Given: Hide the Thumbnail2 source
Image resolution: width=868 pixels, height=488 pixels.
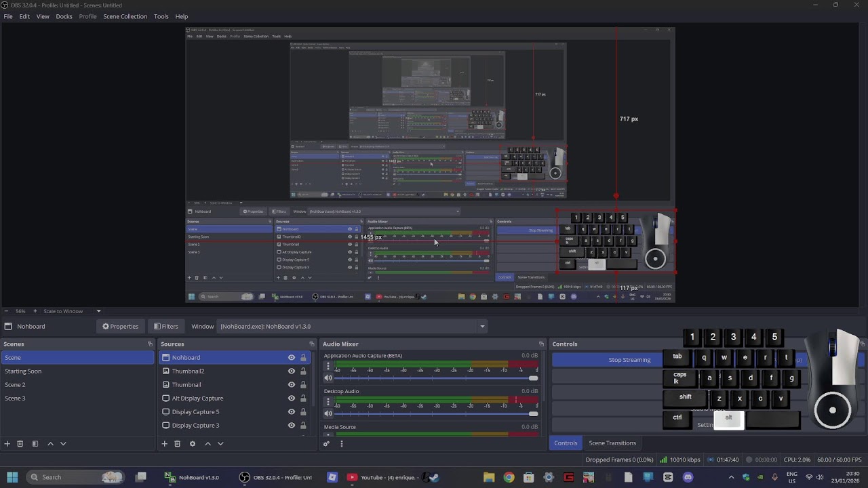Looking at the screenshot, I should click(292, 371).
